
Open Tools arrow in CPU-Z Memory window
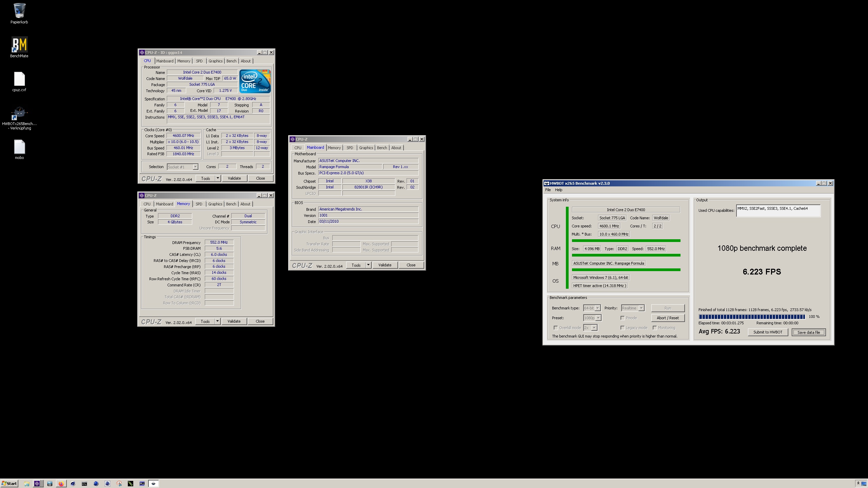point(218,321)
